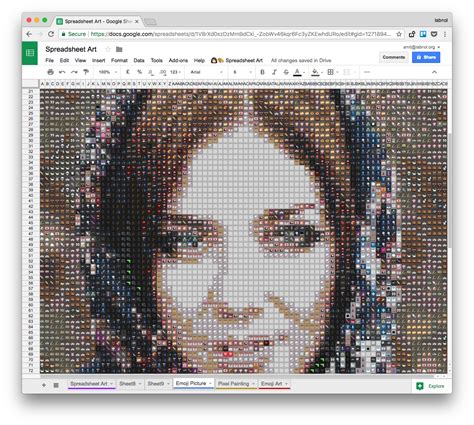Image resolution: width=474 pixels, height=425 pixels.
Task: Go back with browser back arrow
Action: (29, 34)
